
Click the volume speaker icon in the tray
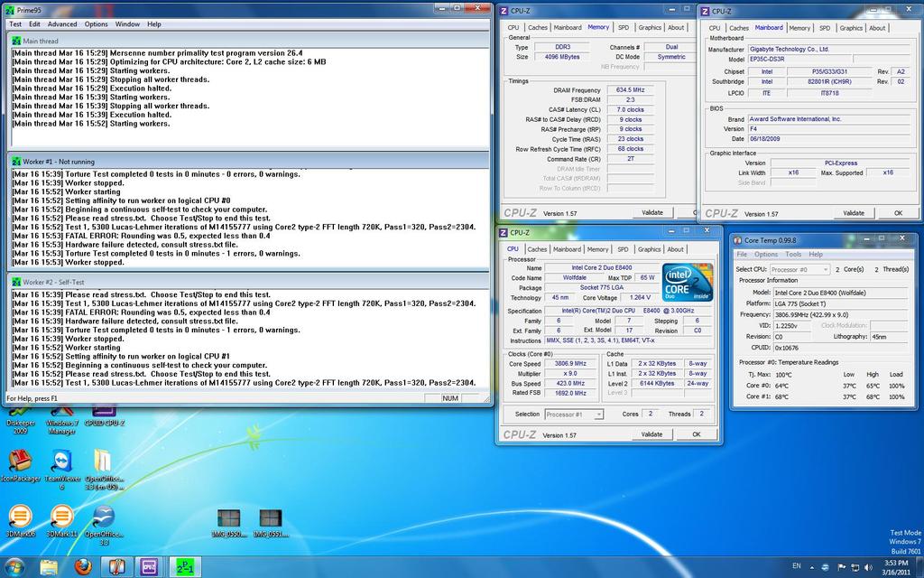pos(869,567)
